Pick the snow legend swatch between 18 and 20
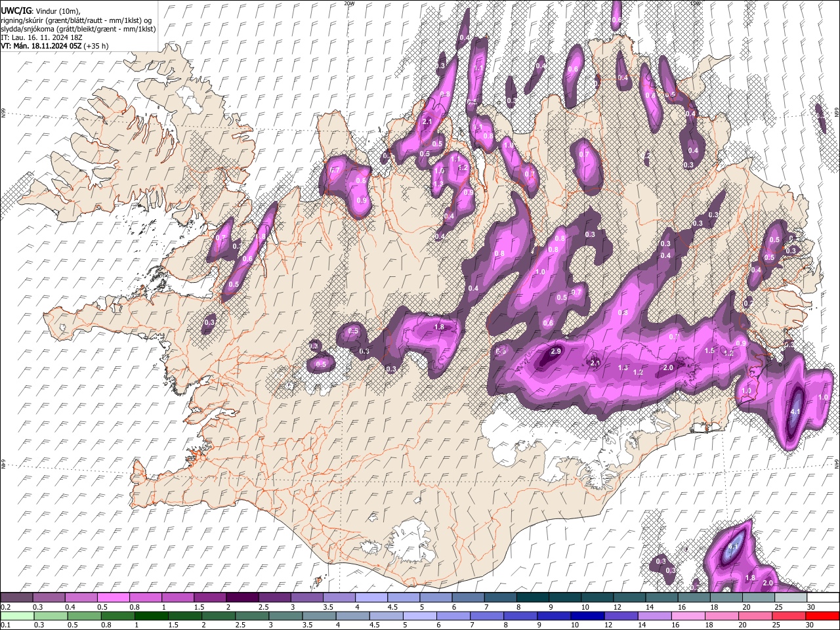840x630 pixels. (x=727, y=597)
